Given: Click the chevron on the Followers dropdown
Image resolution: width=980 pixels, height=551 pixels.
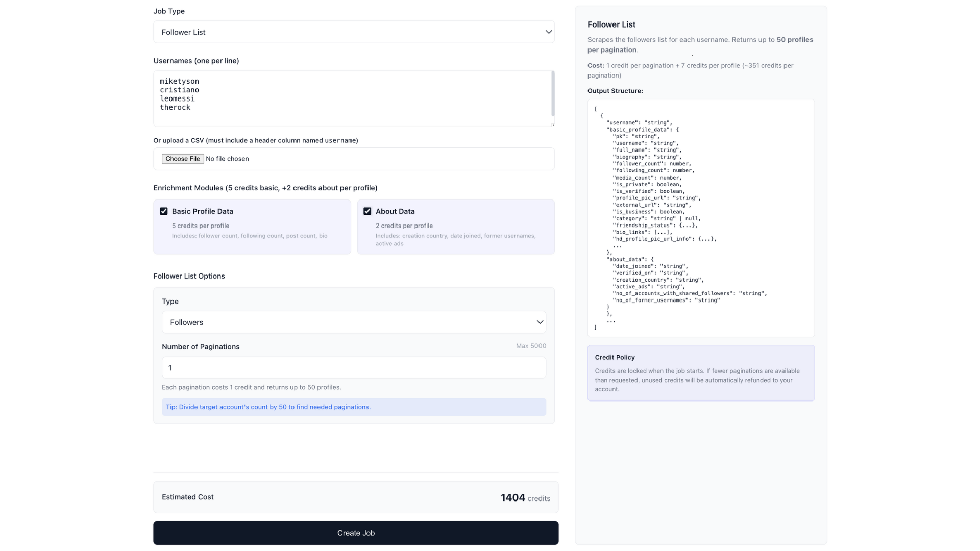Looking at the screenshot, I should pyautogui.click(x=539, y=322).
